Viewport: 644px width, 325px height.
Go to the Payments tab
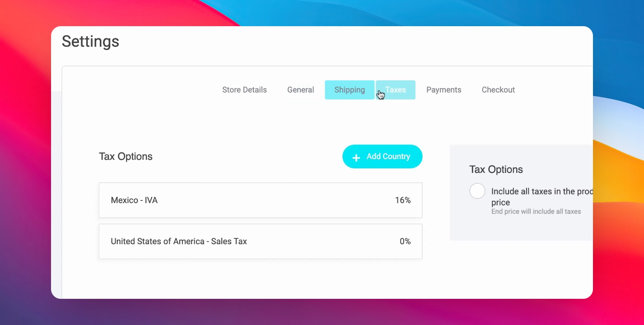point(443,90)
